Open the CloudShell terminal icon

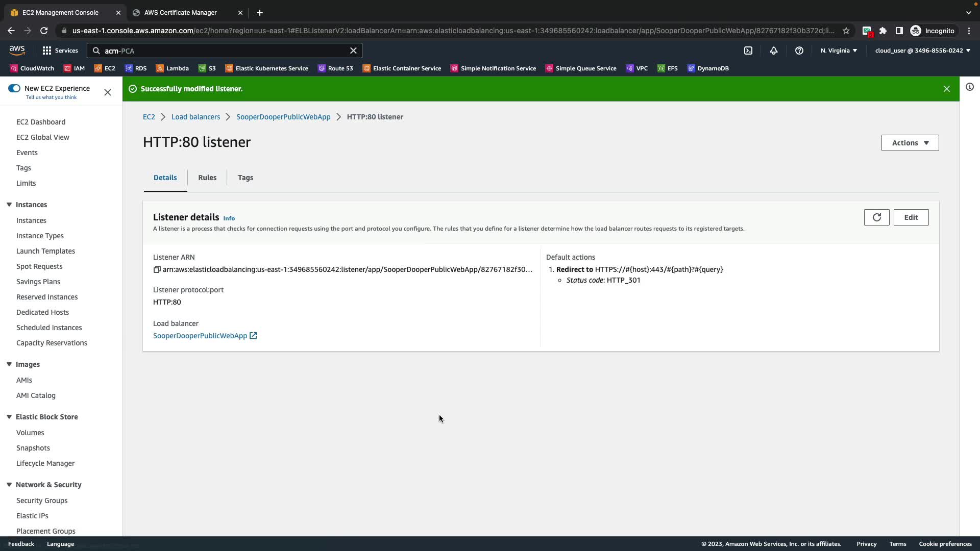point(748,51)
